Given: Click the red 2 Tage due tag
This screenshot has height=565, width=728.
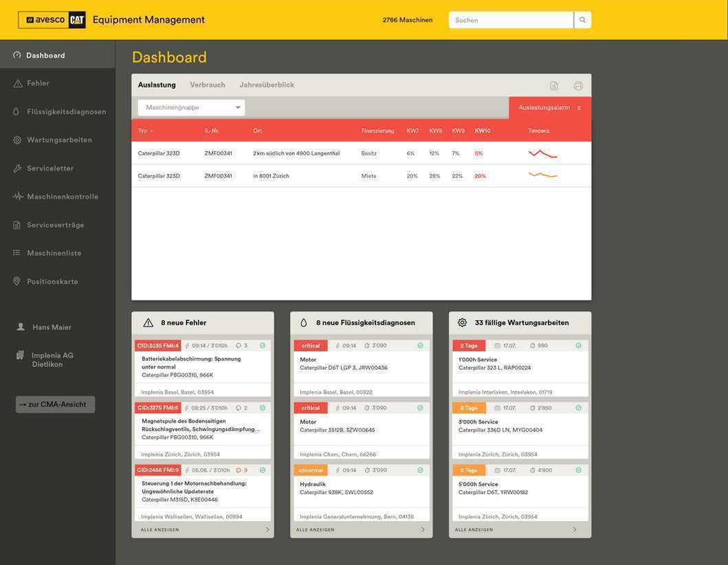Looking at the screenshot, I should 469,346.
